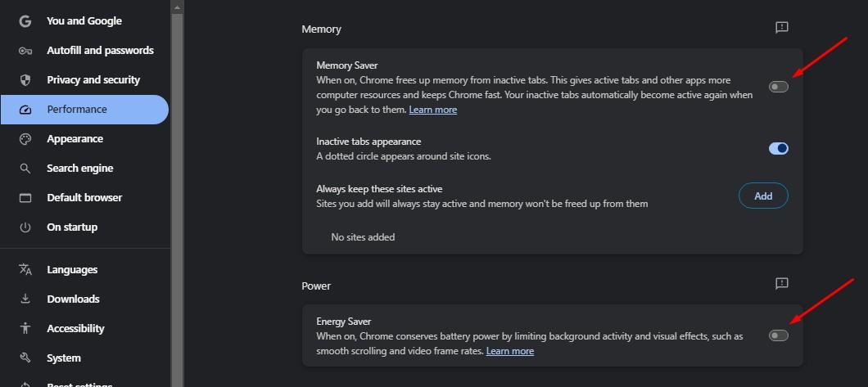868x387 pixels.
Task: Open the Accessibility settings section
Action: [x=75, y=329]
